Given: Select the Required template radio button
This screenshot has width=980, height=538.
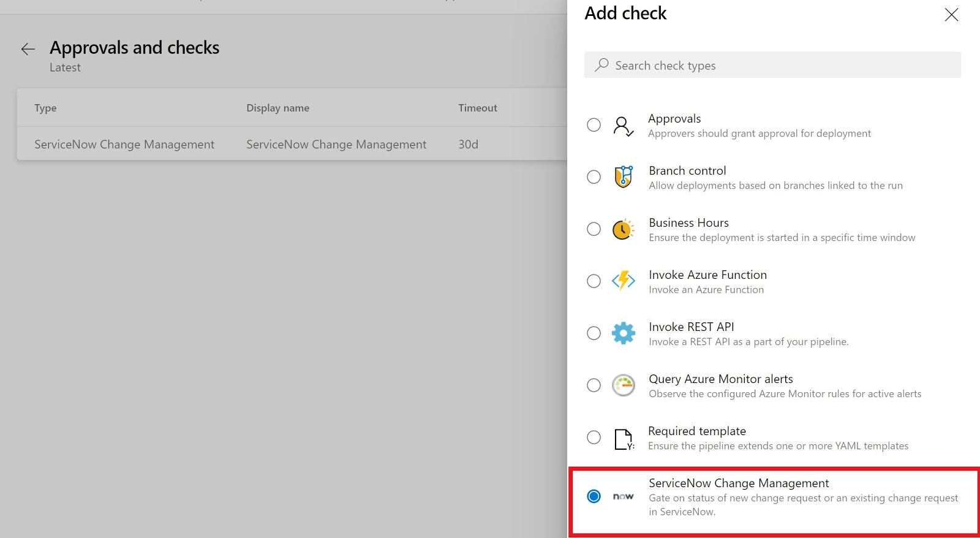Looking at the screenshot, I should pos(594,438).
